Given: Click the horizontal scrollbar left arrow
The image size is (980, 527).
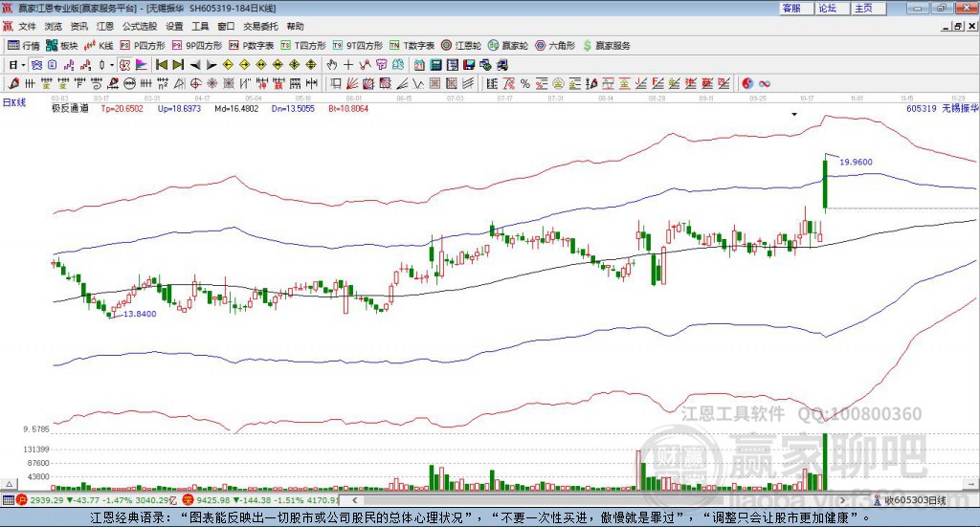Looking at the screenshot, I should (x=355, y=500).
